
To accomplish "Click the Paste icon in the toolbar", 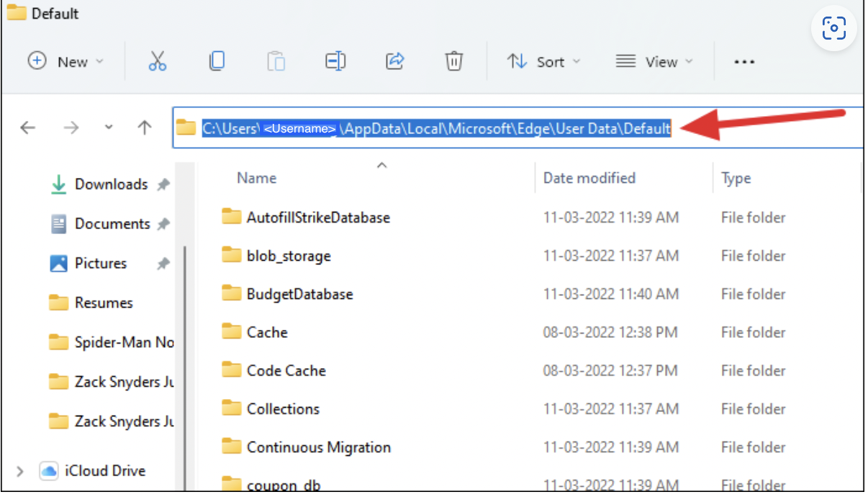I will pos(276,61).
